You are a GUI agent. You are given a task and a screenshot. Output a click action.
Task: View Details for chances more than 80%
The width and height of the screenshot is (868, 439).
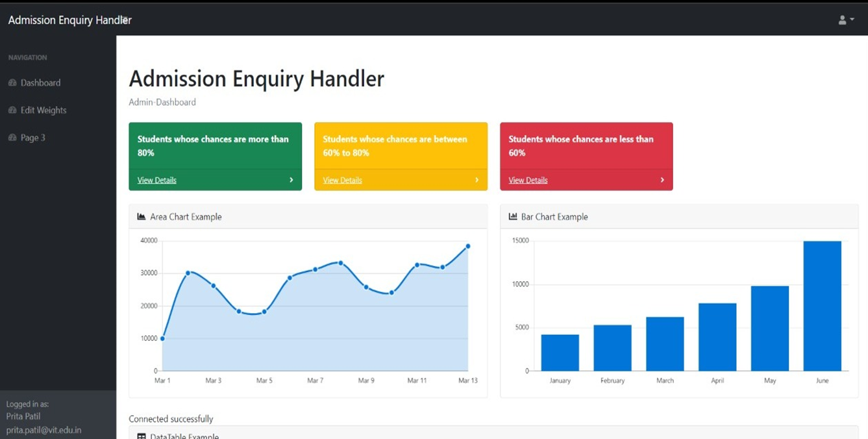(x=157, y=181)
